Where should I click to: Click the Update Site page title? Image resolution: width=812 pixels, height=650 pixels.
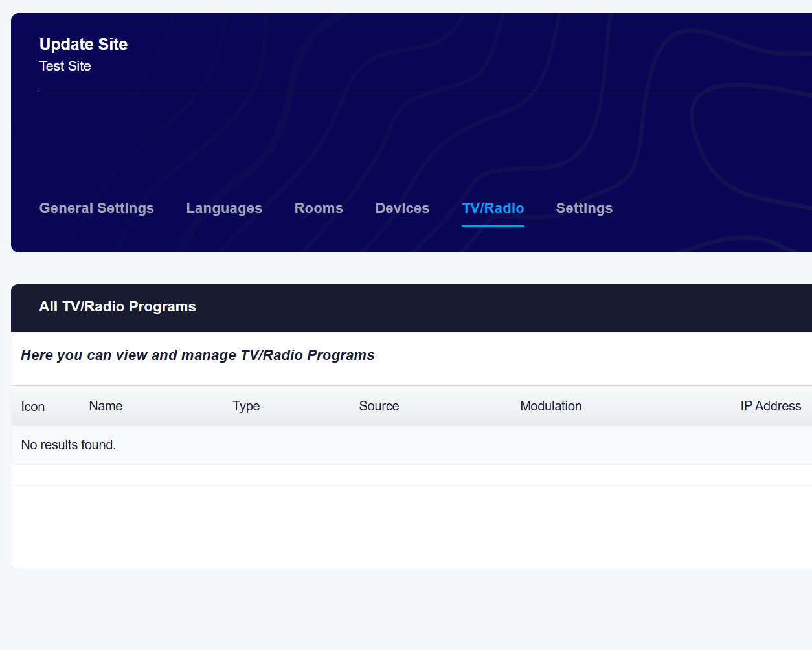point(84,45)
